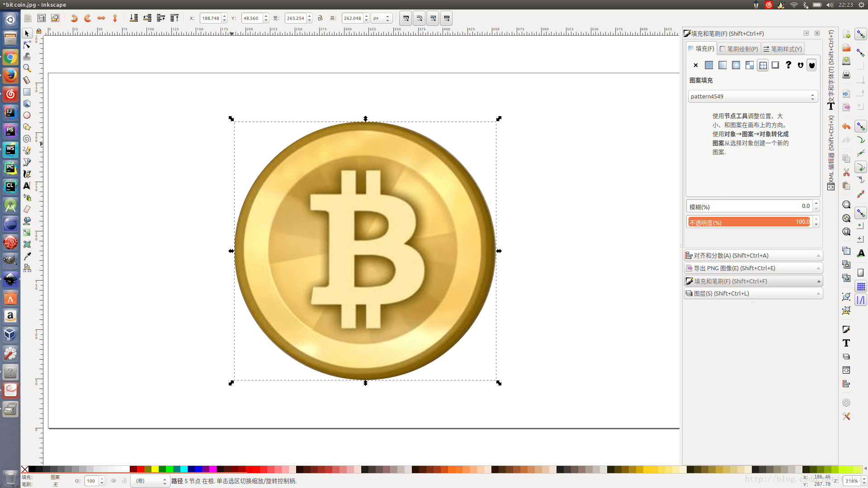Select the spiral drawing tool
The width and height of the screenshot is (868, 488).
pyautogui.click(x=27, y=139)
